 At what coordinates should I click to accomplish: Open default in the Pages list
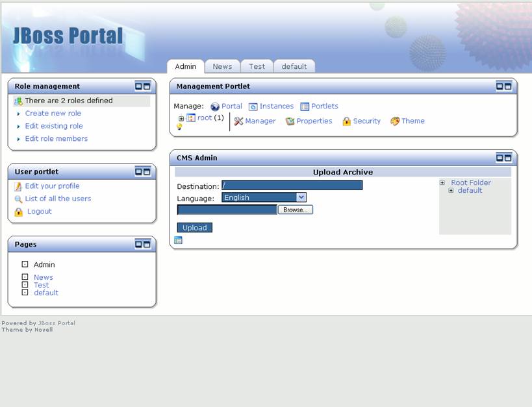[x=46, y=293]
